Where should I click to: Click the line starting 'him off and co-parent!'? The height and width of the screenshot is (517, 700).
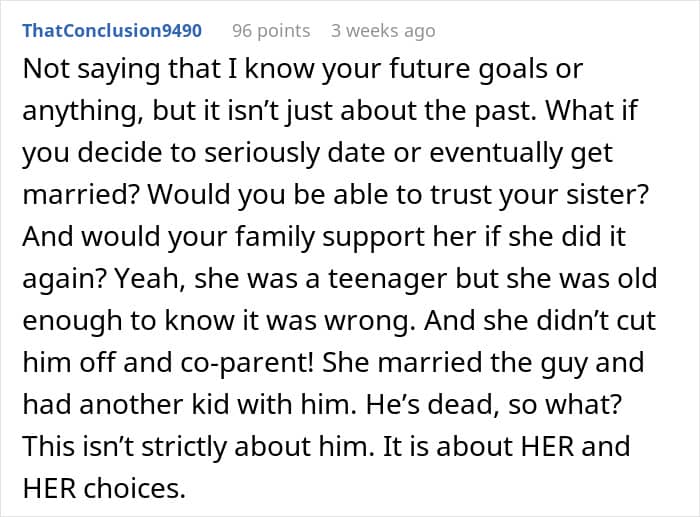click(x=333, y=362)
